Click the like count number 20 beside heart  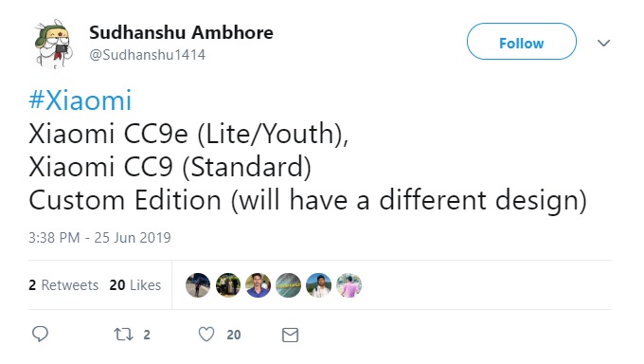tap(234, 335)
